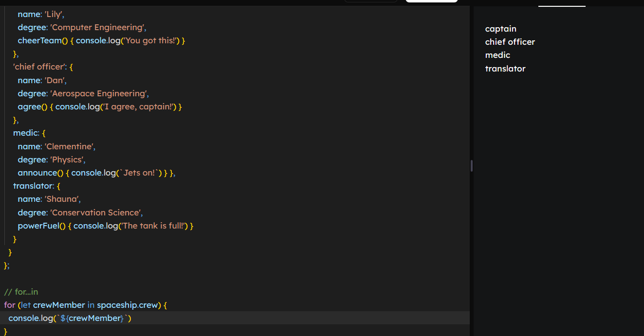Click the 'captain' line in console output
The image size is (644, 336).
point(500,29)
